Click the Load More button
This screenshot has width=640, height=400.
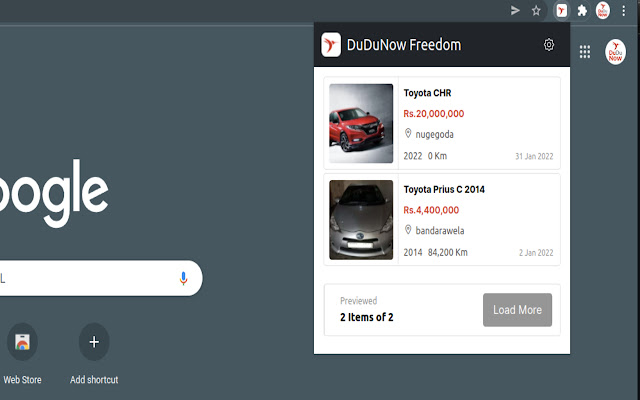point(517,310)
